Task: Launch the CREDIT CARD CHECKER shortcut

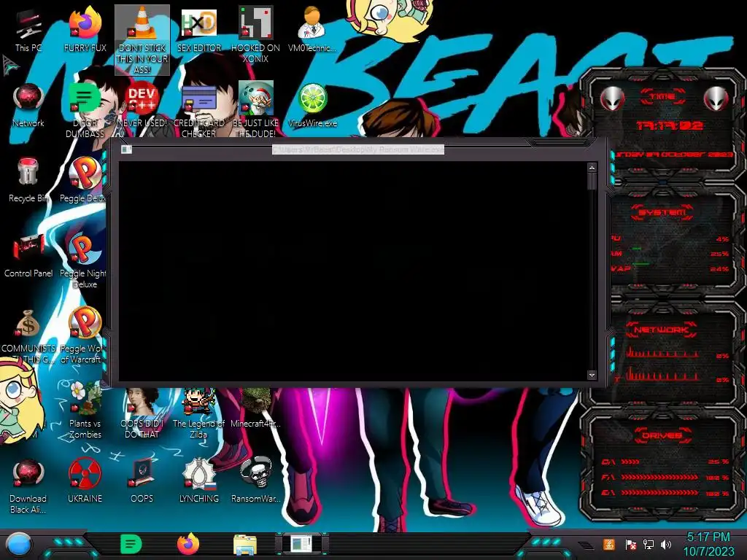Action: [x=198, y=111]
